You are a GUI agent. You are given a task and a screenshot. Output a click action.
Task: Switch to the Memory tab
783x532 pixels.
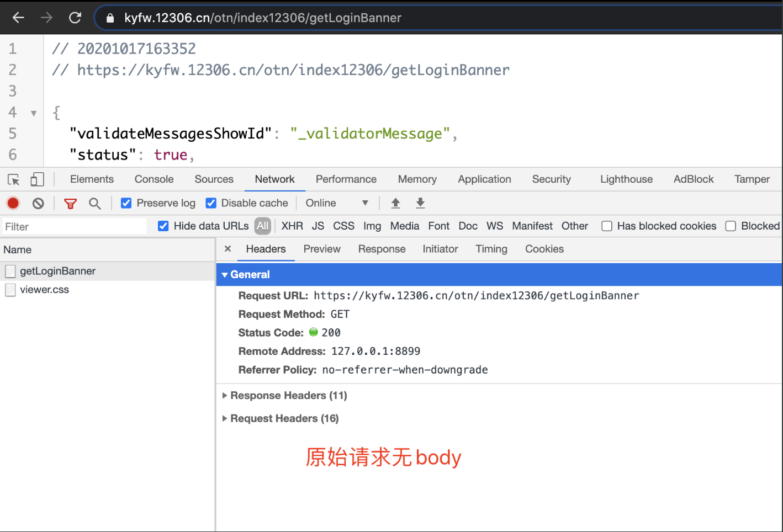point(417,179)
